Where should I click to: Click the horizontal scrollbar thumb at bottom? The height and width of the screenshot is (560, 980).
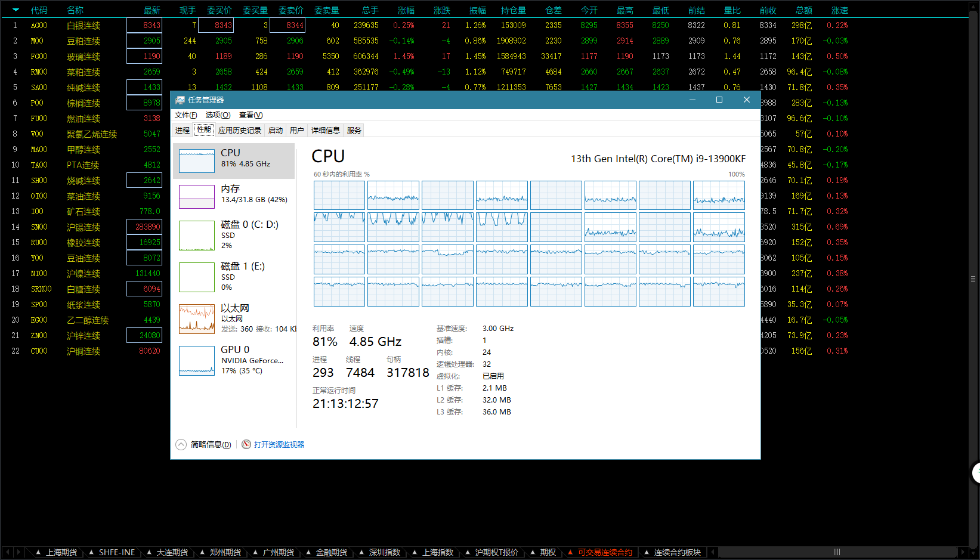[x=837, y=552]
